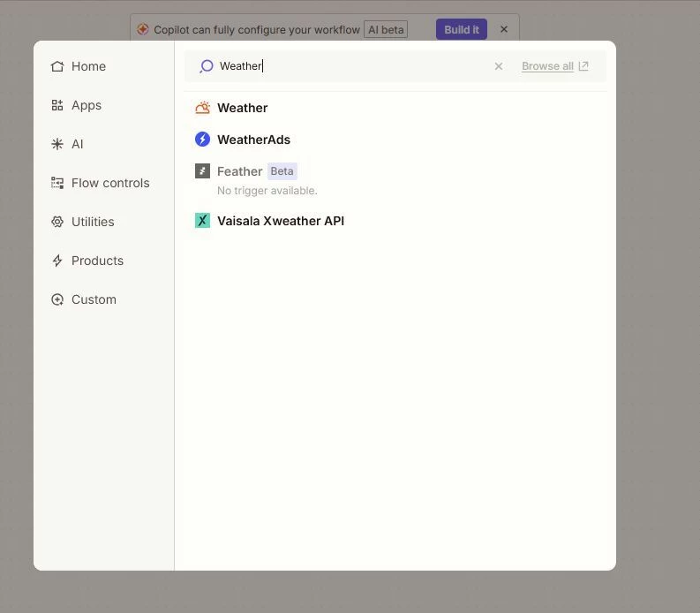
Task: Click the Browse all external link icon
Action: click(583, 66)
